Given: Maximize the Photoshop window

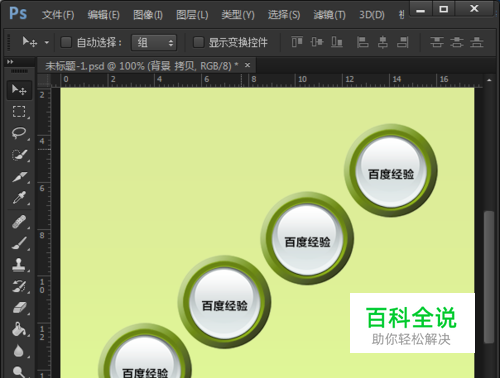Looking at the screenshot, I should [444, 9].
